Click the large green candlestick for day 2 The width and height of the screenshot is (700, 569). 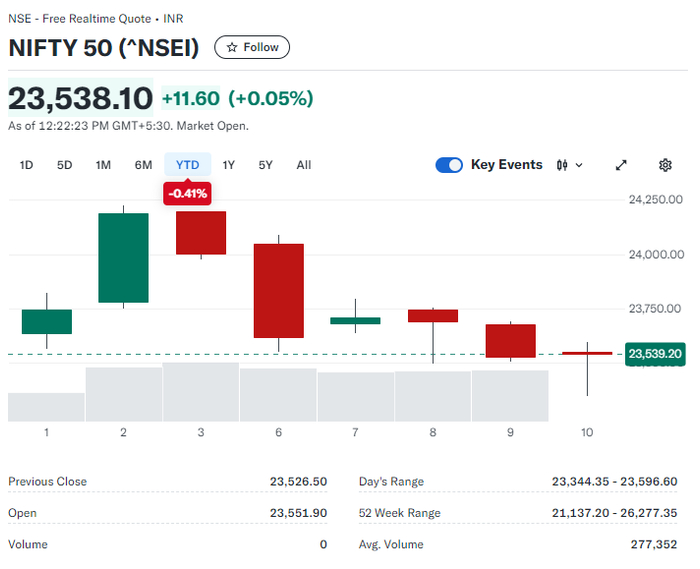[123, 258]
